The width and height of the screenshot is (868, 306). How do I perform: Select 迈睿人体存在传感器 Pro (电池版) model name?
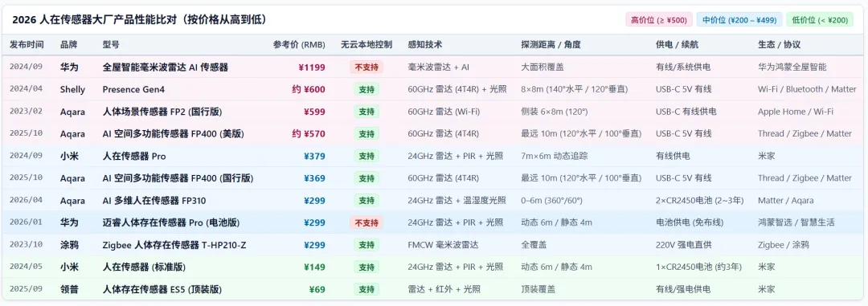pyautogui.click(x=171, y=222)
